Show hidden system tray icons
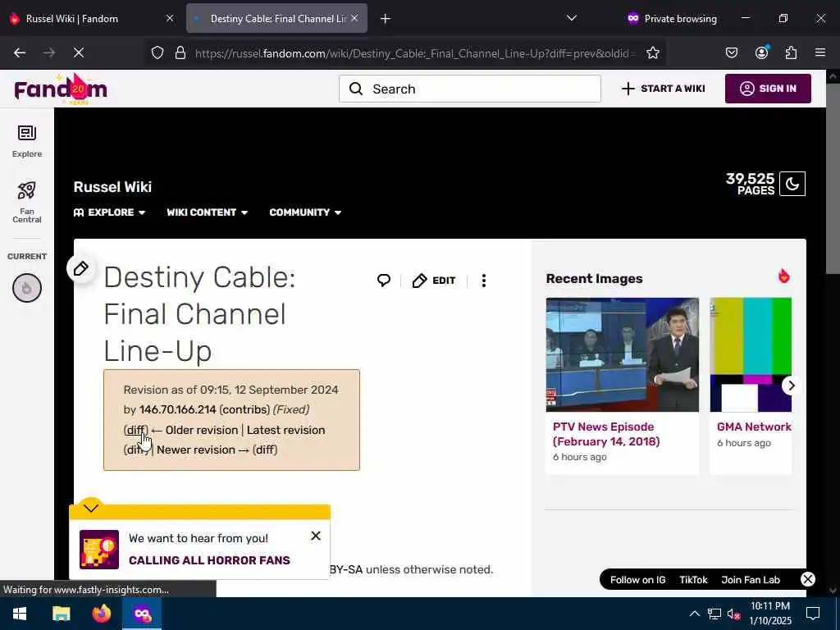Image resolution: width=840 pixels, height=630 pixels. tap(694, 614)
